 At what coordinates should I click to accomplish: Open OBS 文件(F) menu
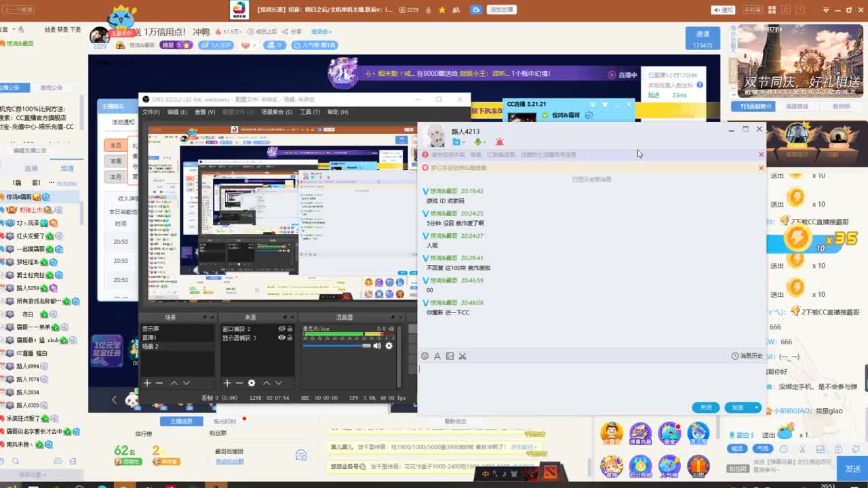pos(151,112)
